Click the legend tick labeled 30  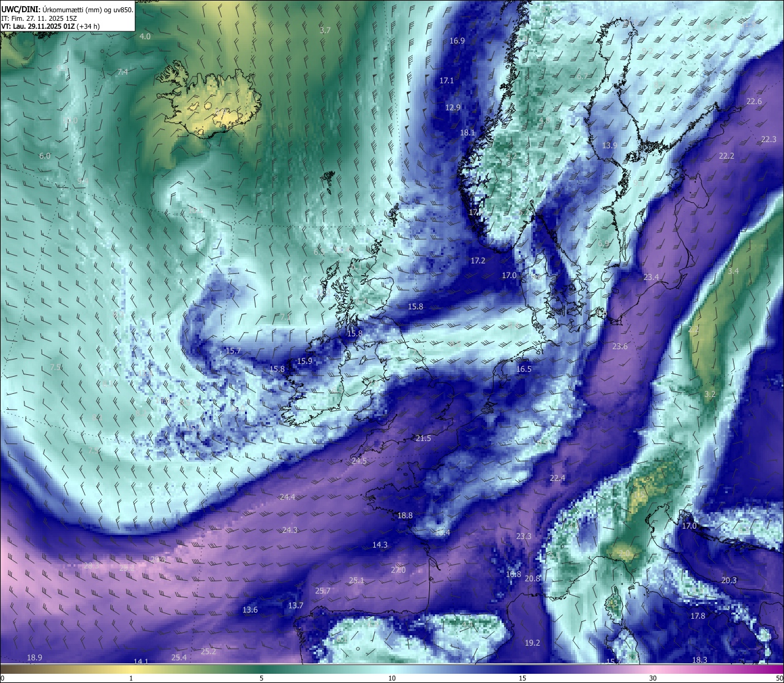tap(653, 678)
